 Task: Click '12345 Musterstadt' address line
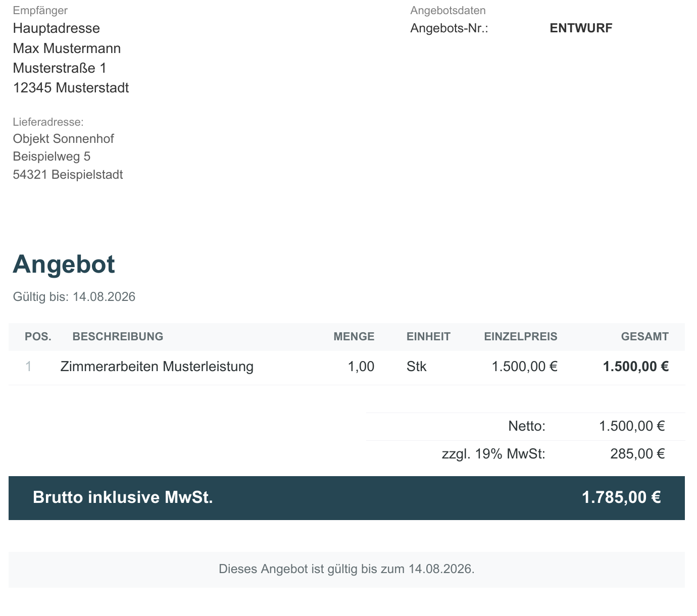(x=71, y=88)
